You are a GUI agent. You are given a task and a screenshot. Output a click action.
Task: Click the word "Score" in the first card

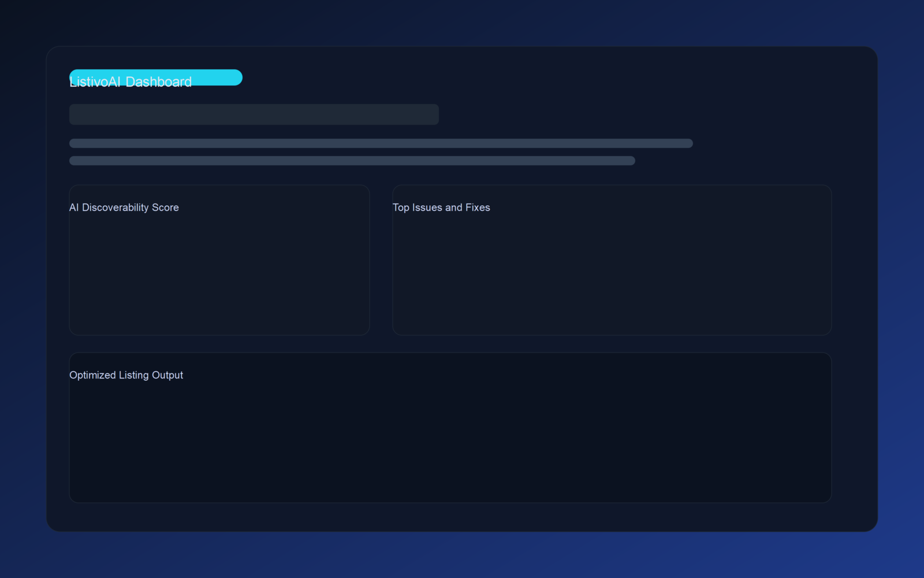point(165,208)
